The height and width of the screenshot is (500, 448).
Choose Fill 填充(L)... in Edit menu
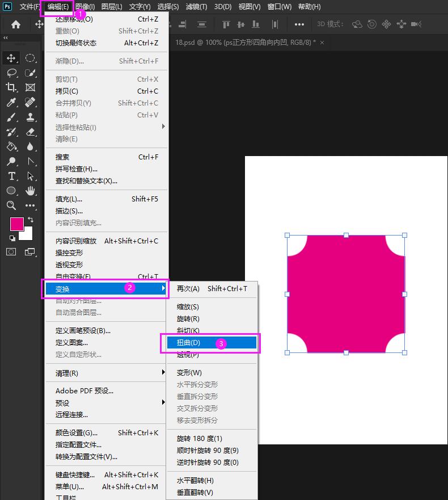[x=107, y=199]
